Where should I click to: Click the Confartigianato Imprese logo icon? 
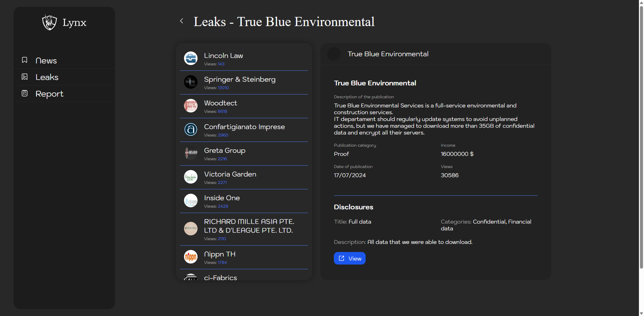click(x=191, y=129)
